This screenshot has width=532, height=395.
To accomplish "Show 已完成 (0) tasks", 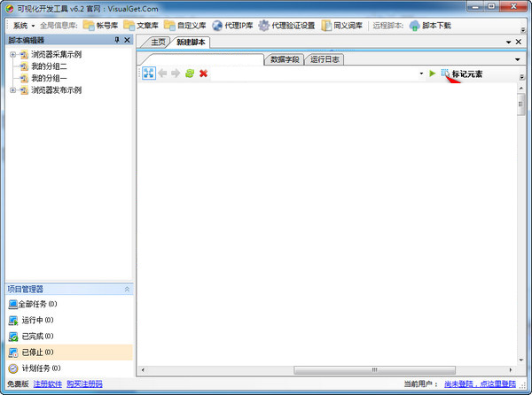I will click(x=31, y=336).
